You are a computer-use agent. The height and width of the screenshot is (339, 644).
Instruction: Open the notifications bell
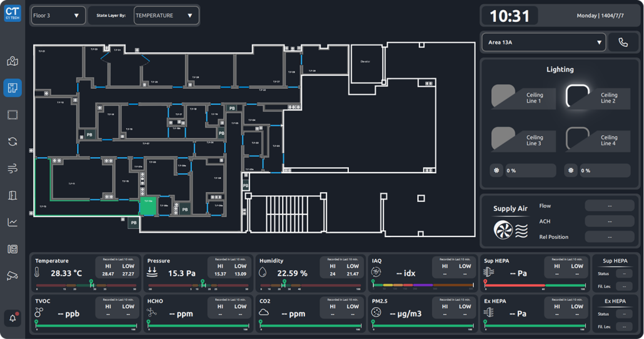(13, 318)
